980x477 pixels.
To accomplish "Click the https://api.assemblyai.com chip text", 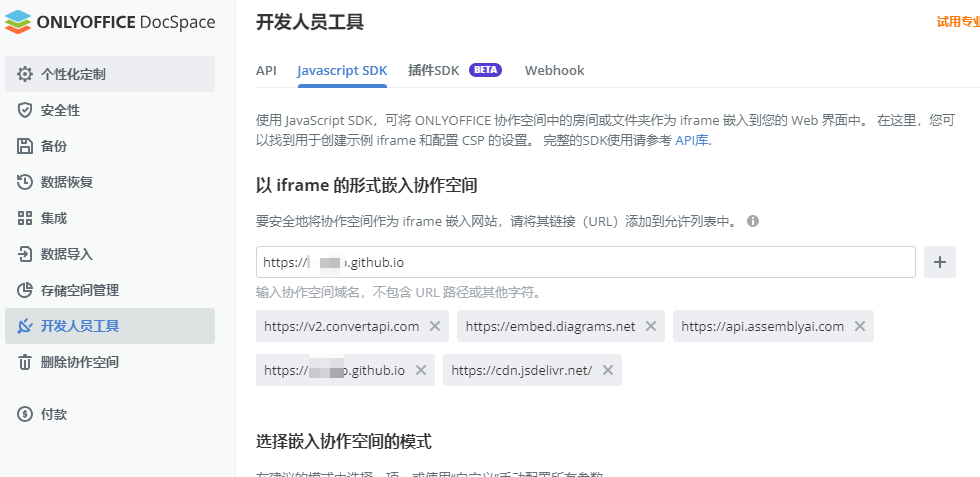I will [762, 326].
